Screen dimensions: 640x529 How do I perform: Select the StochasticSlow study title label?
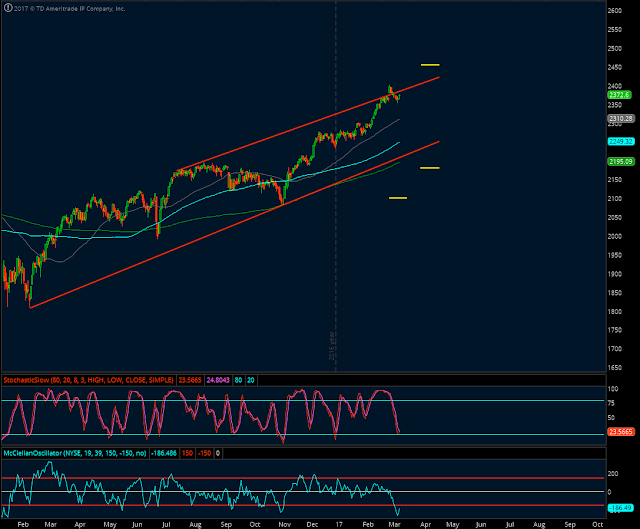(89, 380)
